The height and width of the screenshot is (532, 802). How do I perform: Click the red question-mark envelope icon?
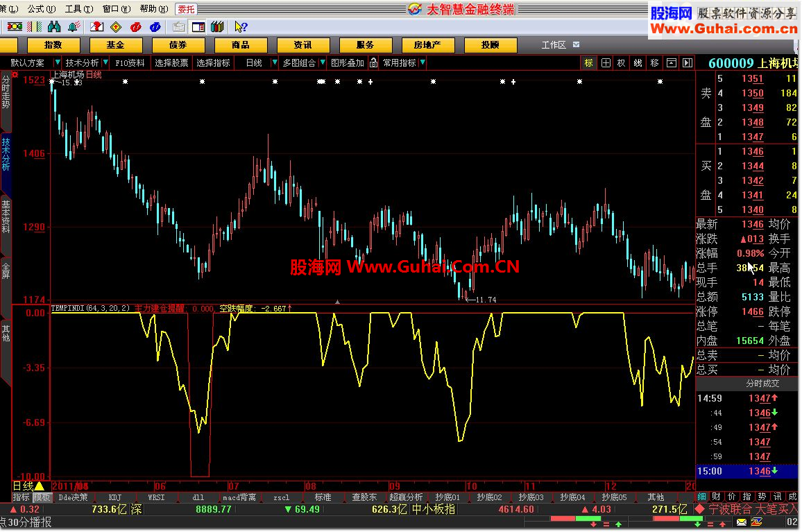(x=96, y=26)
